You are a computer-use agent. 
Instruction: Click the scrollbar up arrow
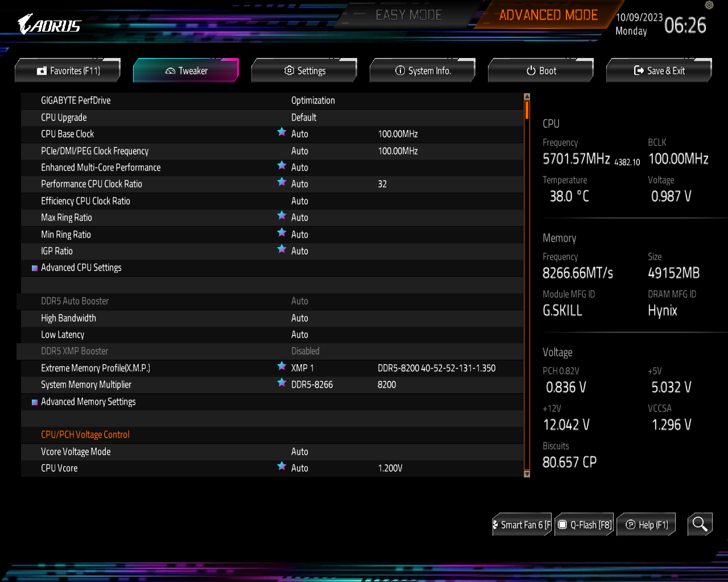tap(527, 97)
